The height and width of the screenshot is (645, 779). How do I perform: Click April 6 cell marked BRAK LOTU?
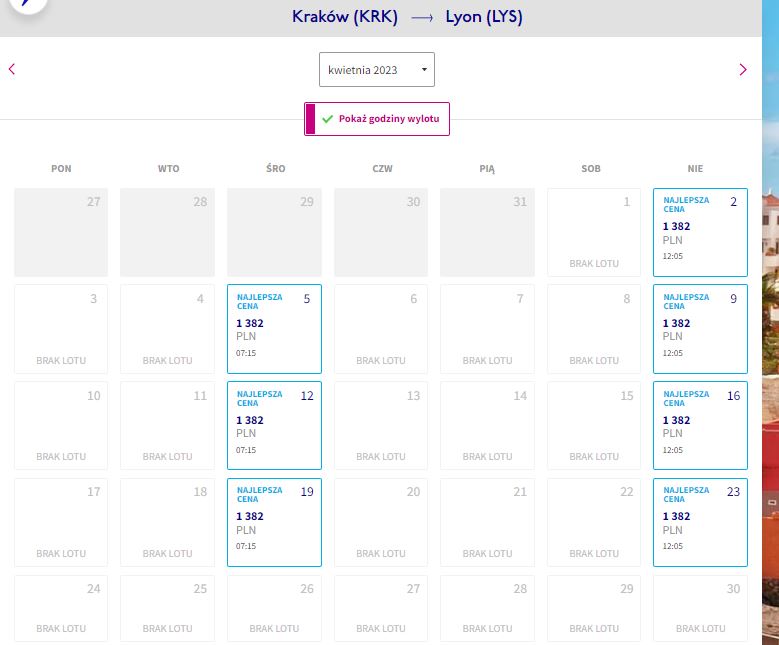point(381,329)
